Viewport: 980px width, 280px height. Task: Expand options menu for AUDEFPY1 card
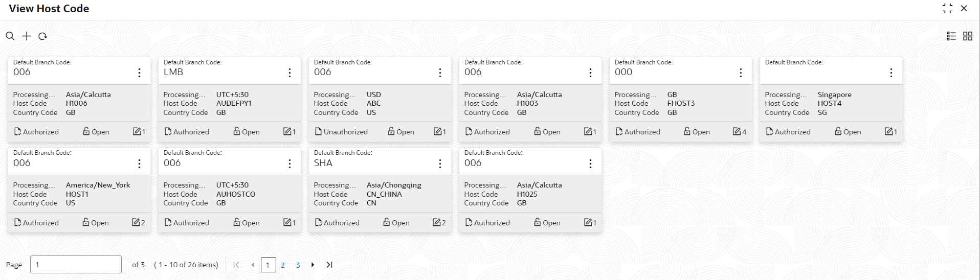[289, 73]
